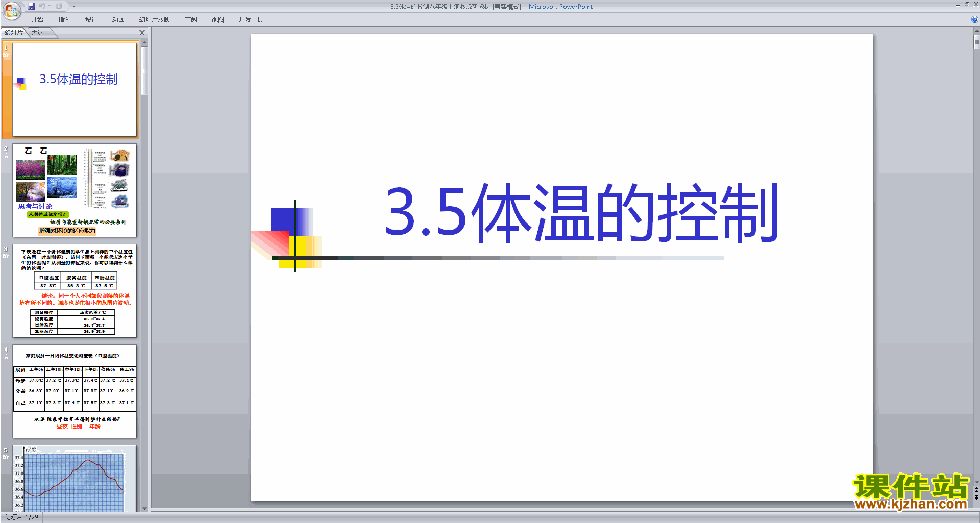This screenshot has height=523, width=980.
Task: Click main editor scrollbar up arrow
Action: [976, 31]
